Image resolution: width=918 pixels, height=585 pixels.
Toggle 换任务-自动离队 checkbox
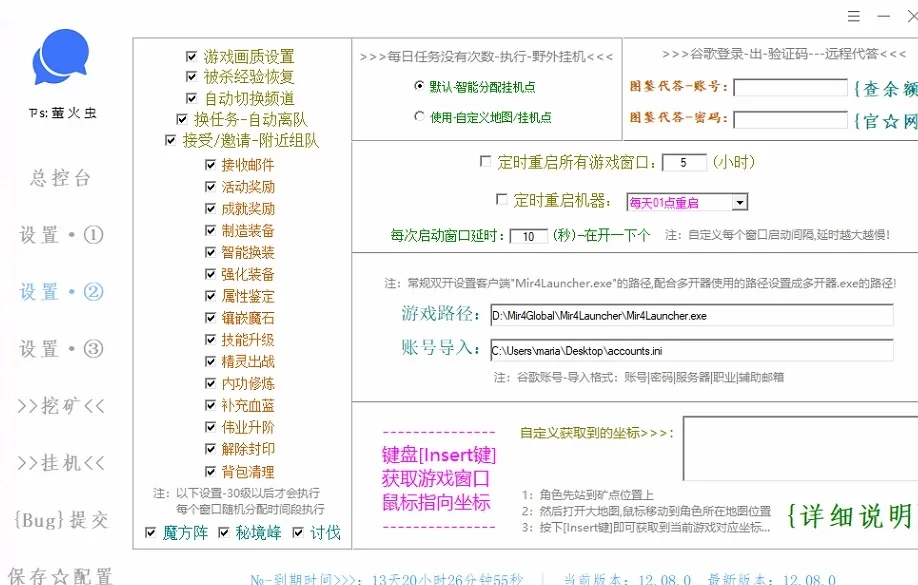[182, 119]
